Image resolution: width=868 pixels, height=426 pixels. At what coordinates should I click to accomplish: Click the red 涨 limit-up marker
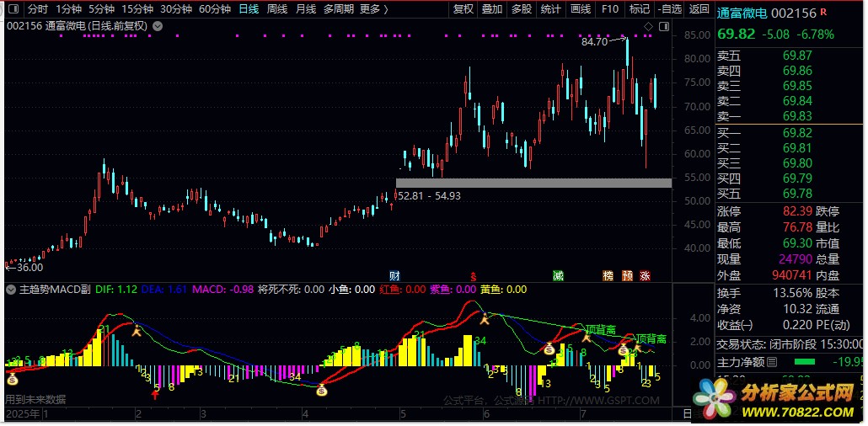click(645, 275)
